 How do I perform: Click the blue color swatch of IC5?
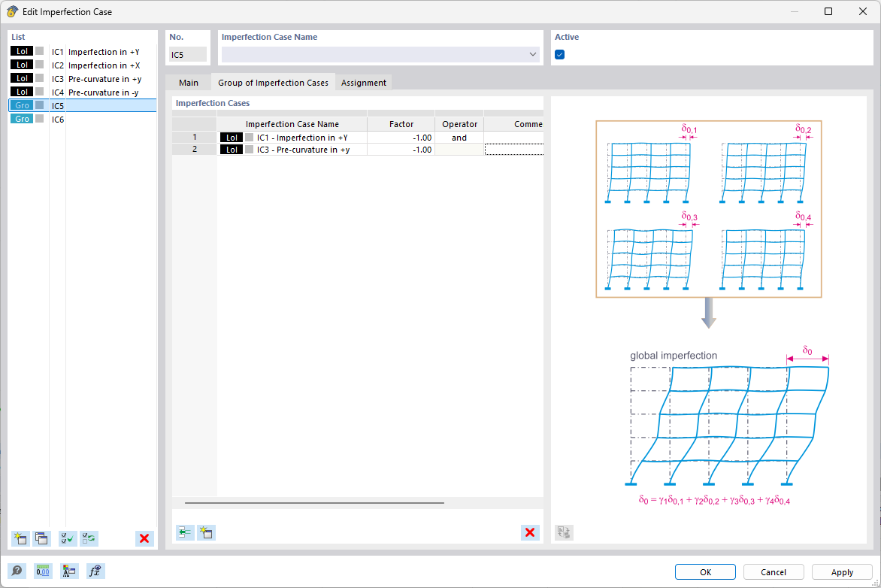point(39,105)
